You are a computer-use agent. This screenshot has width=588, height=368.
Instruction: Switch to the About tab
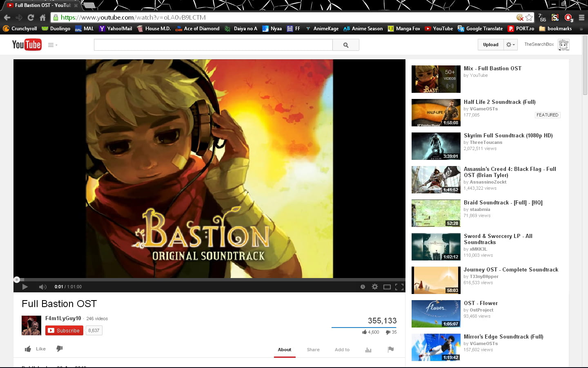click(x=285, y=350)
